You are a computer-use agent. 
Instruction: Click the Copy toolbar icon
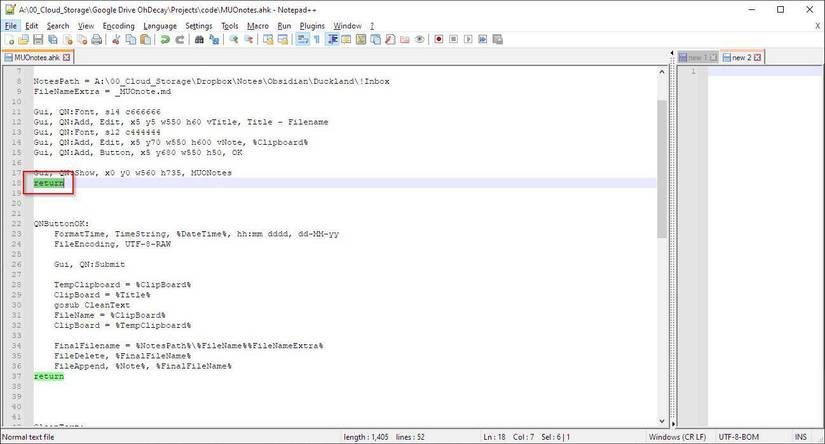[x=131, y=39]
